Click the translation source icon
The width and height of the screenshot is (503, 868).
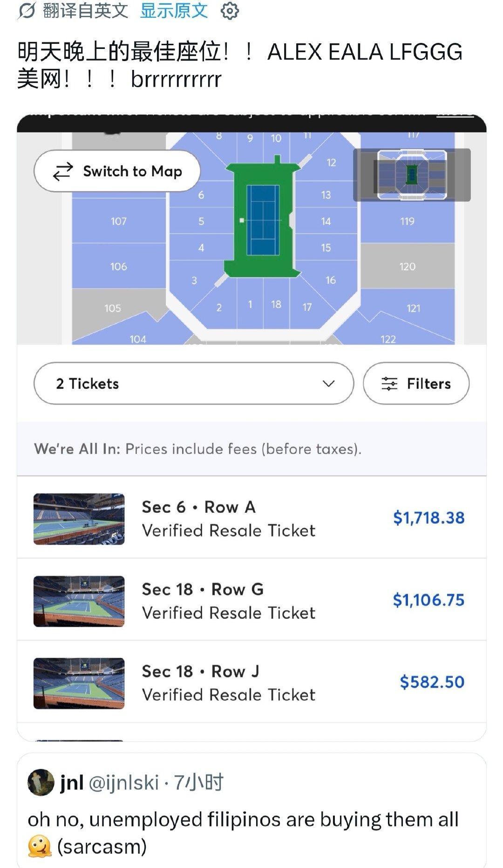(27, 10)
